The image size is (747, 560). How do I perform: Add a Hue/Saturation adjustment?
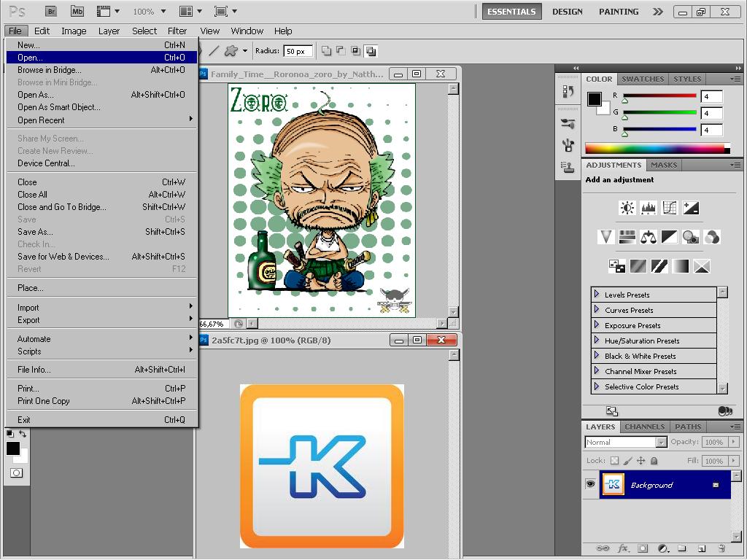[x=627, y=237]
